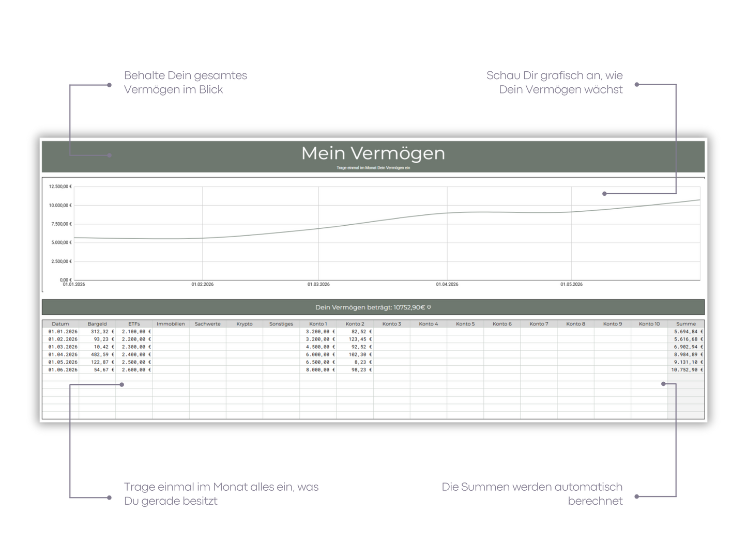Screen dimensions: 747x560
Task: Click the chart's 01.03.2026 axis label
Action: (x=318, y=285)
